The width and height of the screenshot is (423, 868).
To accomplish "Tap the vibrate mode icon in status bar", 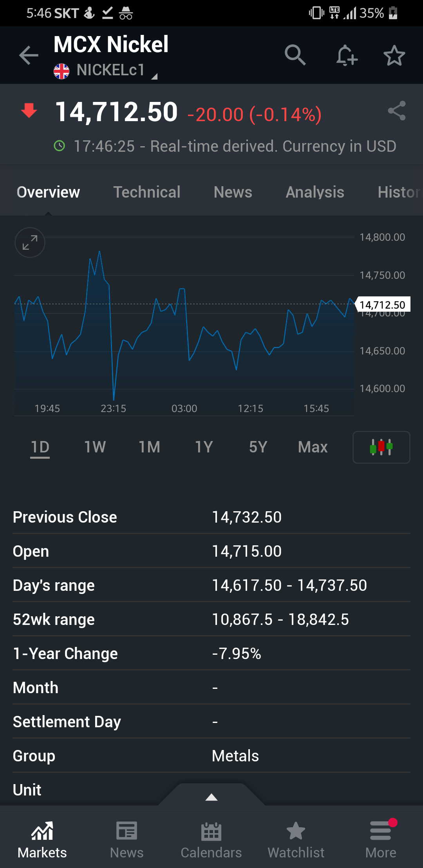I will (x=316, y=13).
